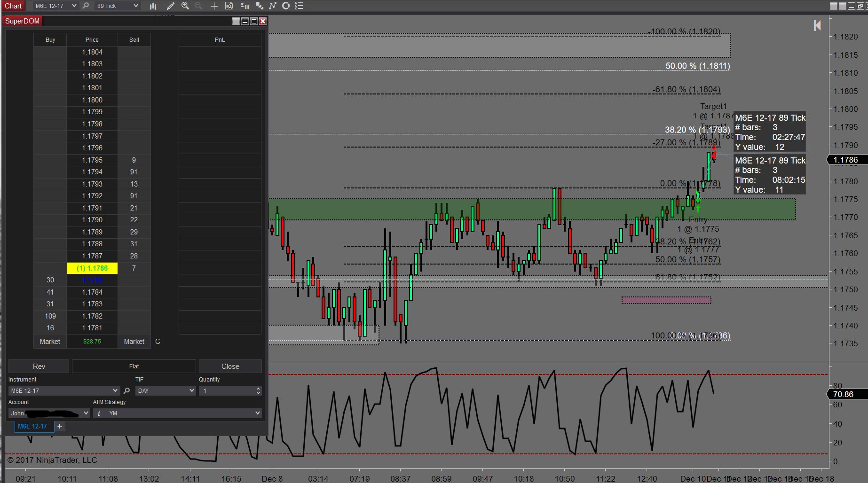Image resolution: width=868 pixels, height=483 pixels.
Task: Click sell cell showing 9 at 1.1795
Action: 134,160
